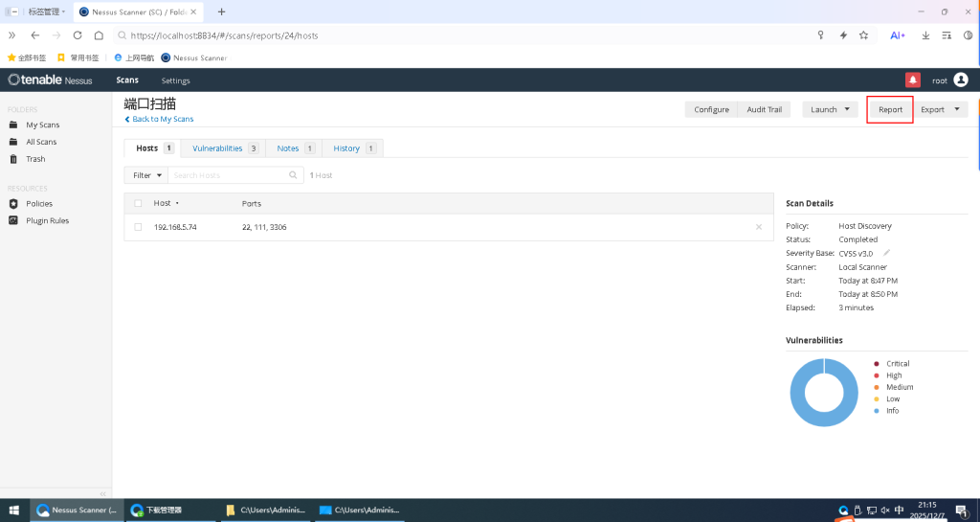Open the Launch dropdown menu
Screen dimensions: 980x522
tap(829, 109)
